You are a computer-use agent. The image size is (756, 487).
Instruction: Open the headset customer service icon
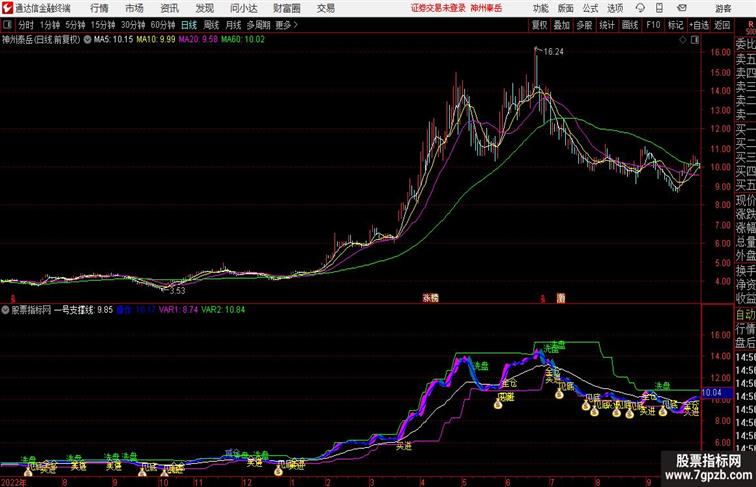[640, 8]
